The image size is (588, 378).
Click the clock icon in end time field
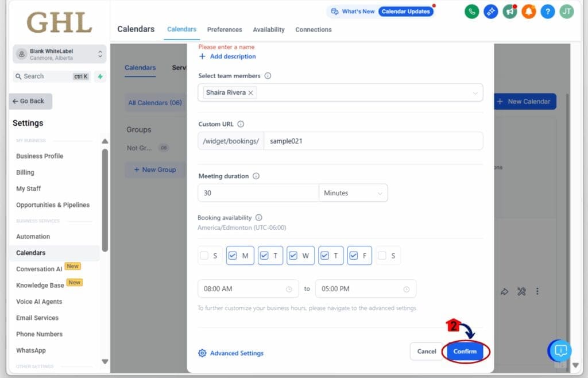coord(407,289)
